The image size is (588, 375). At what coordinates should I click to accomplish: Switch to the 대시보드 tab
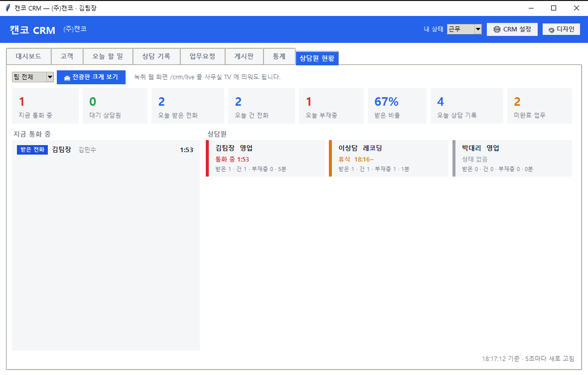28,56
